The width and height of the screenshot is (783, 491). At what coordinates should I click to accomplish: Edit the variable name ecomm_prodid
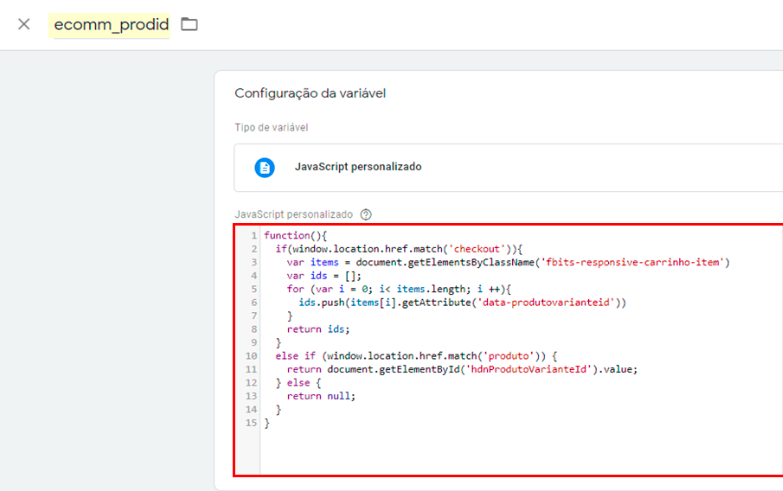[x=111, y=24]
